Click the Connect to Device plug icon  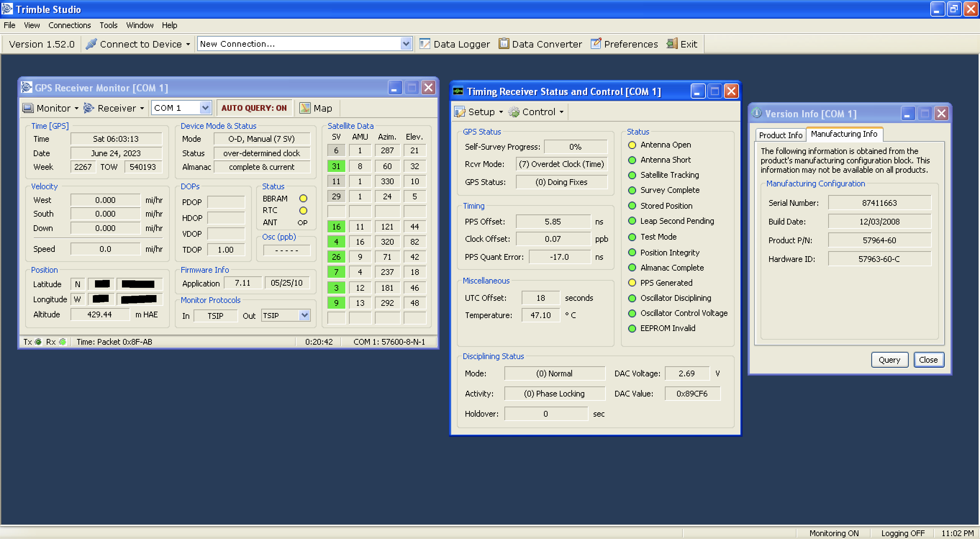(x=91, y=44)
